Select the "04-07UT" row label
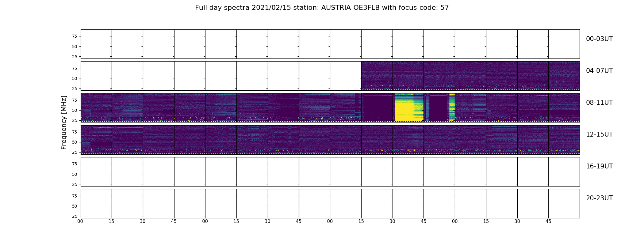This screenshot has width=644, height=245. (x=599, y=71)
